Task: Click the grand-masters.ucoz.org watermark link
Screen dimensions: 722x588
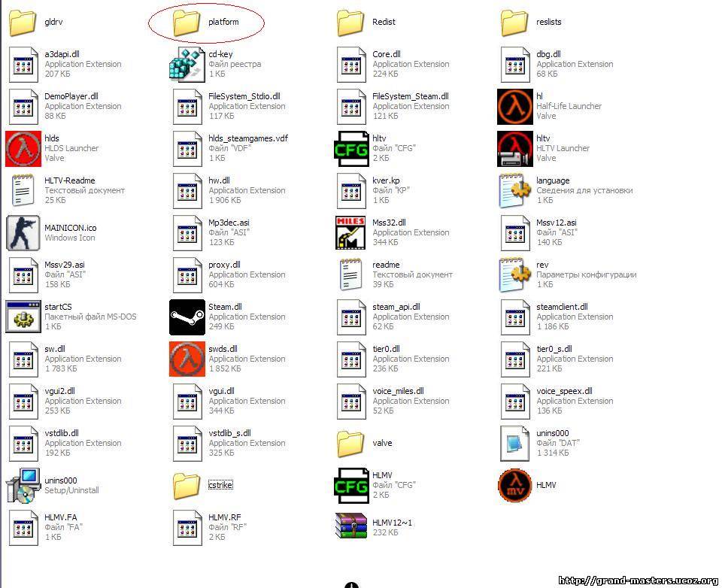Action: pos(638,580)
